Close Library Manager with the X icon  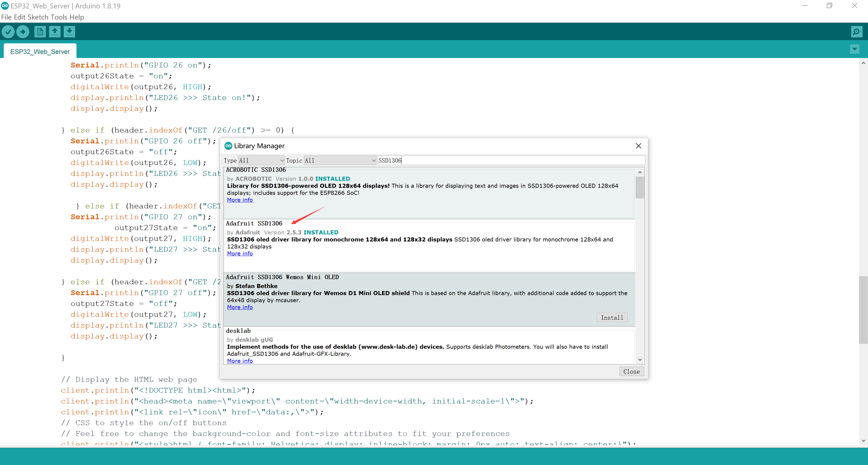point(638,146)
